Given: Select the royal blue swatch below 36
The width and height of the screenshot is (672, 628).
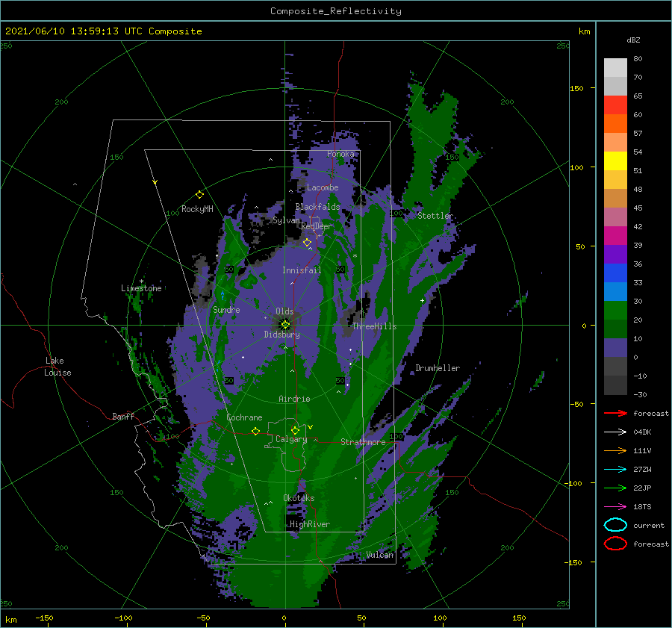Looking at the screenshot, I should (x=615, y=273).
